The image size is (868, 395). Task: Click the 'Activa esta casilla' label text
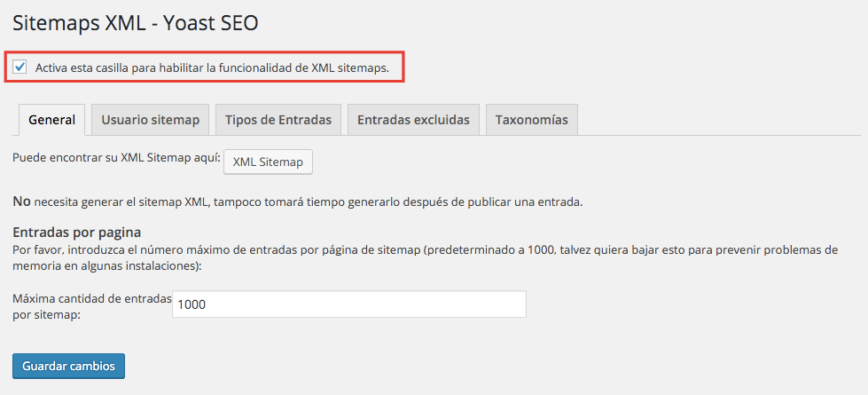(x=212, y=68)
